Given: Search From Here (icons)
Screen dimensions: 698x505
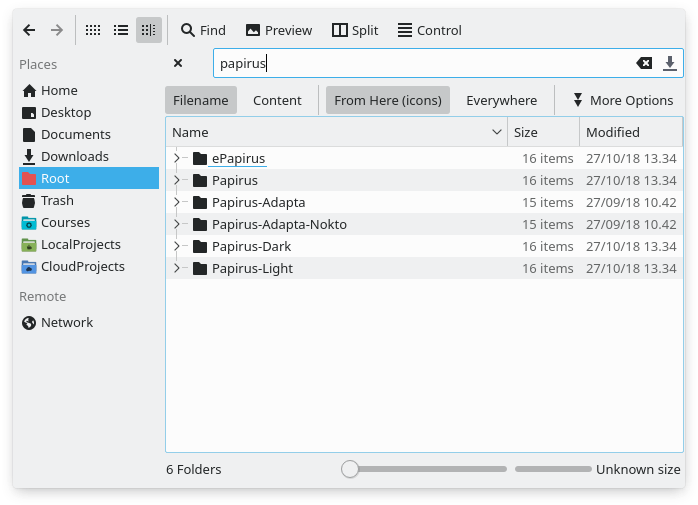Looking at the screenshot, I should coord(388,100).
